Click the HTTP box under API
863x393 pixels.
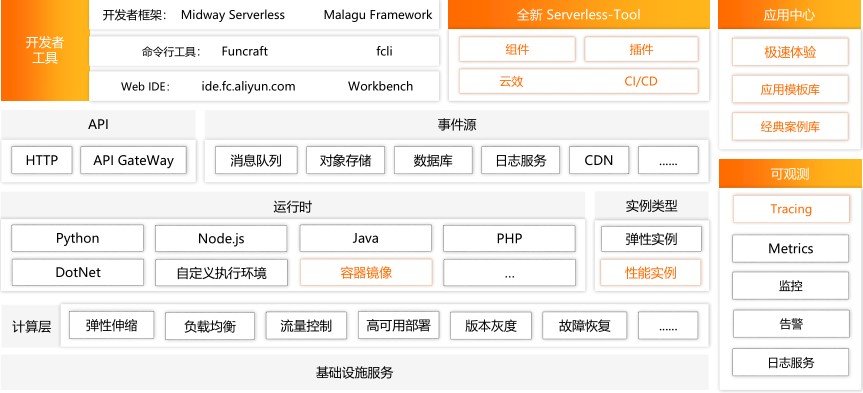click(x=41, y=160)
